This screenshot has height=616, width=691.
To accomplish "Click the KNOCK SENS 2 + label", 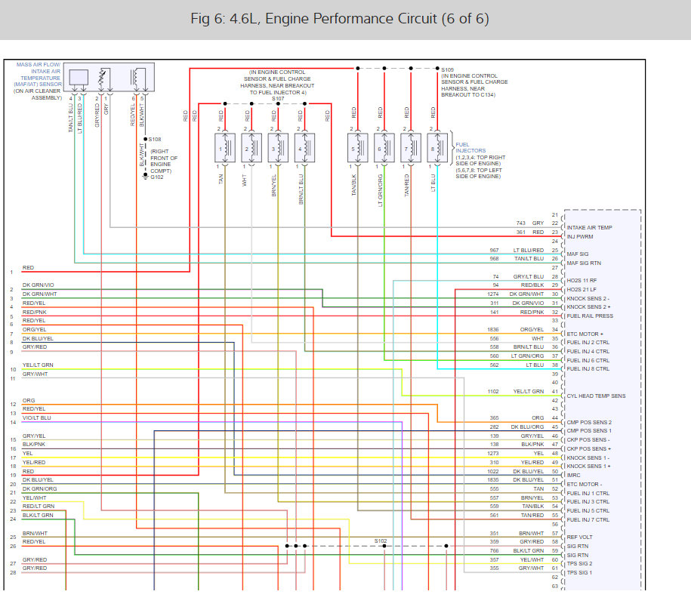I will click(x=588, y=306).
